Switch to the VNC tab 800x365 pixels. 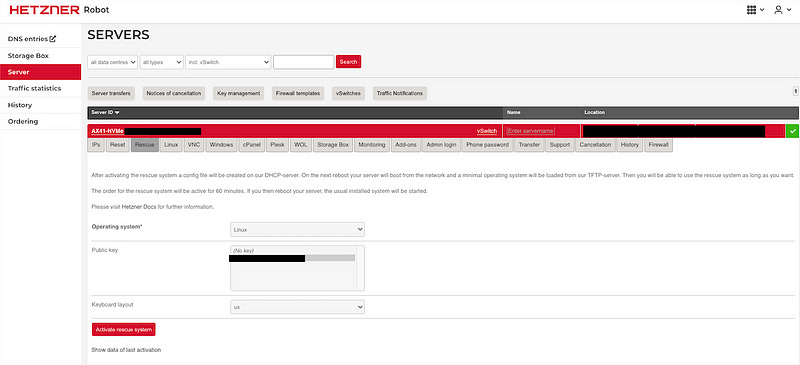click(194, 145)
